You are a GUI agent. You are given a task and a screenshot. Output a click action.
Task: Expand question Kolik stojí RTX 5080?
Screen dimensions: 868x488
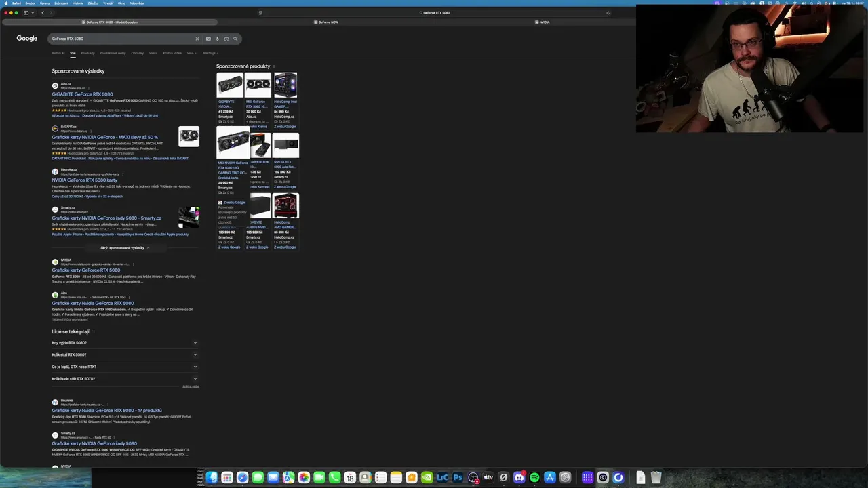[x=125, y=354]
